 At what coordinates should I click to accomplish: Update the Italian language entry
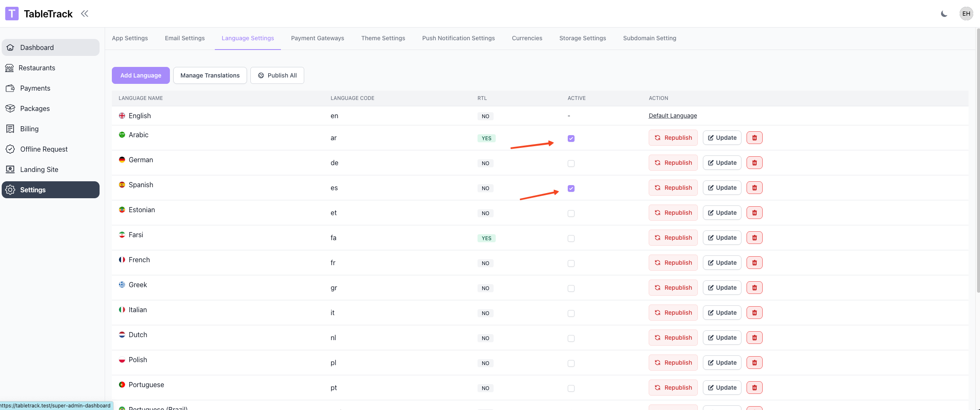pos(722,313)
